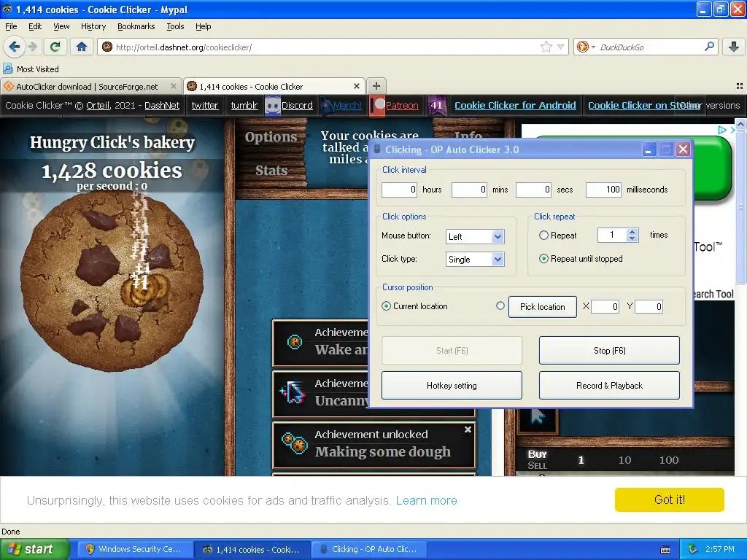Click the Merch shirt icon

tap(326, 105)
